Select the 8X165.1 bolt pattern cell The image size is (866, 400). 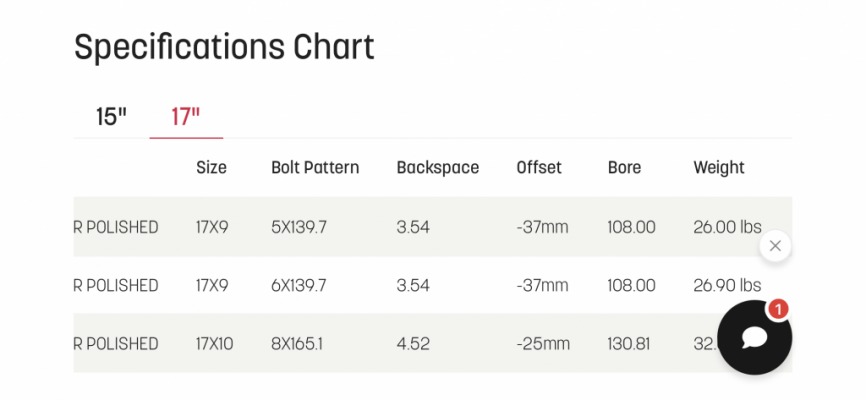(x=297, y=344)
